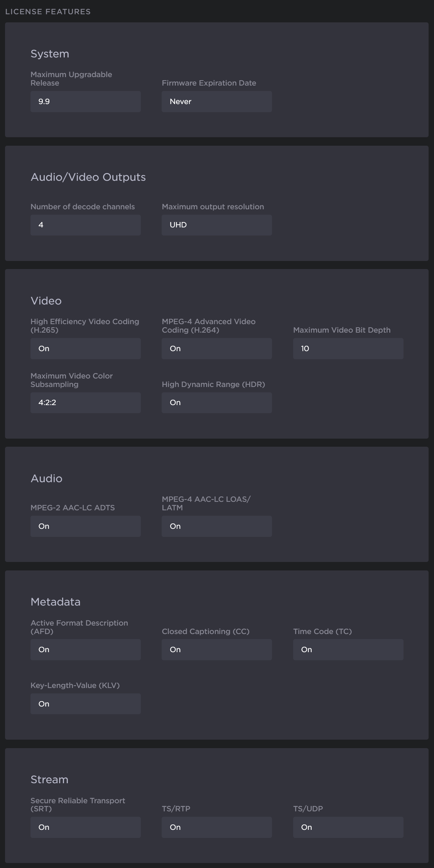Click the Maximum Upgradable Release field
Image resolution: width=434 pixels, height=868 pixels.
tap(85, 101)
